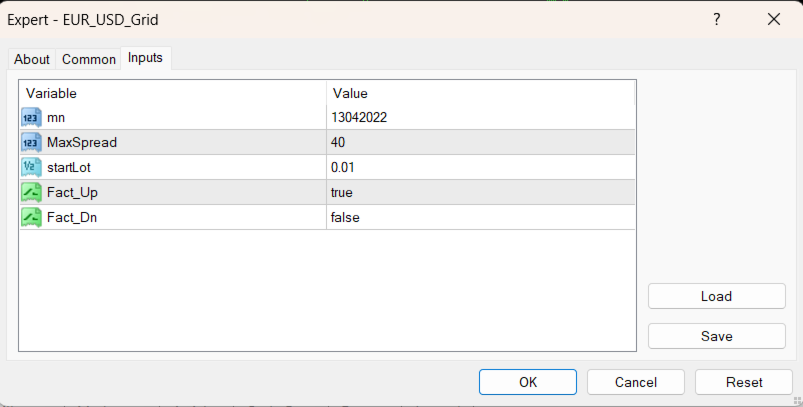Click the double-type icon beside startLot
Screen dimensions: 803x407
point(30,167)
